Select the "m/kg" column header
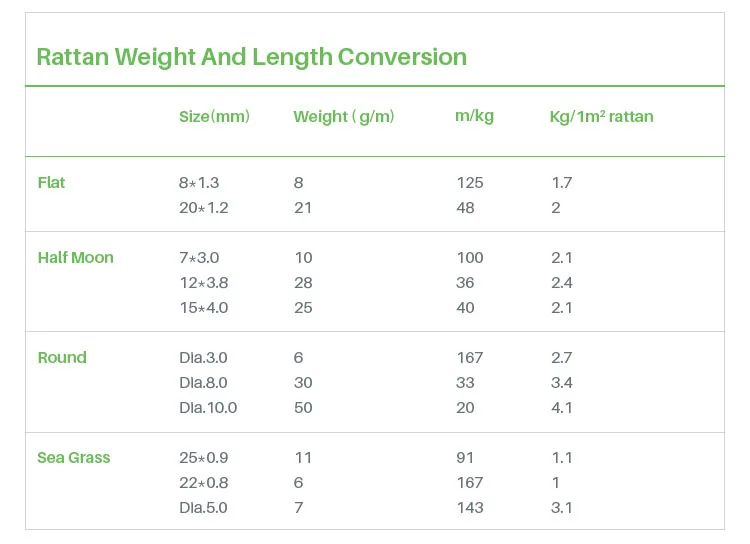Viewport: 750px width, 544px height. click(x=474, y=116)
